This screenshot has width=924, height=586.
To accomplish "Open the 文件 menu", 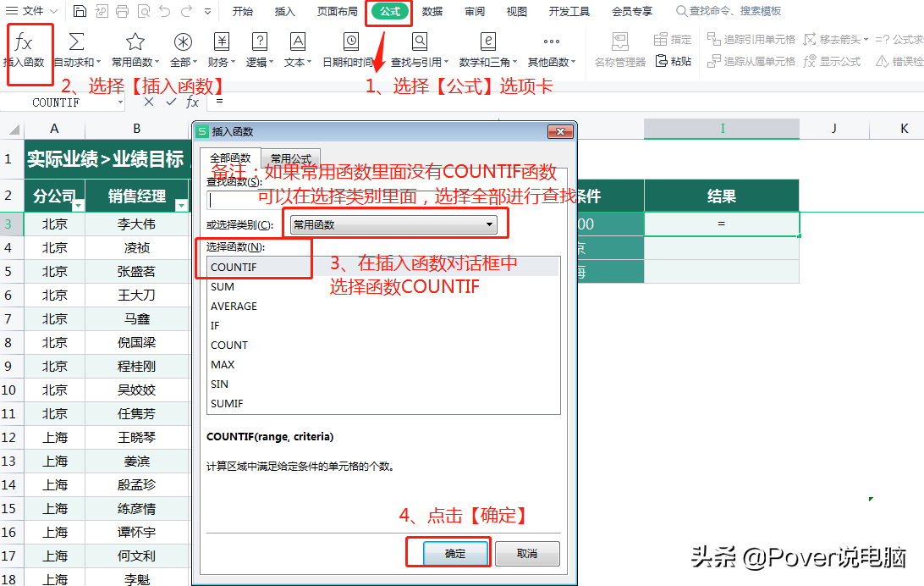I will click(x=32, y=11).
